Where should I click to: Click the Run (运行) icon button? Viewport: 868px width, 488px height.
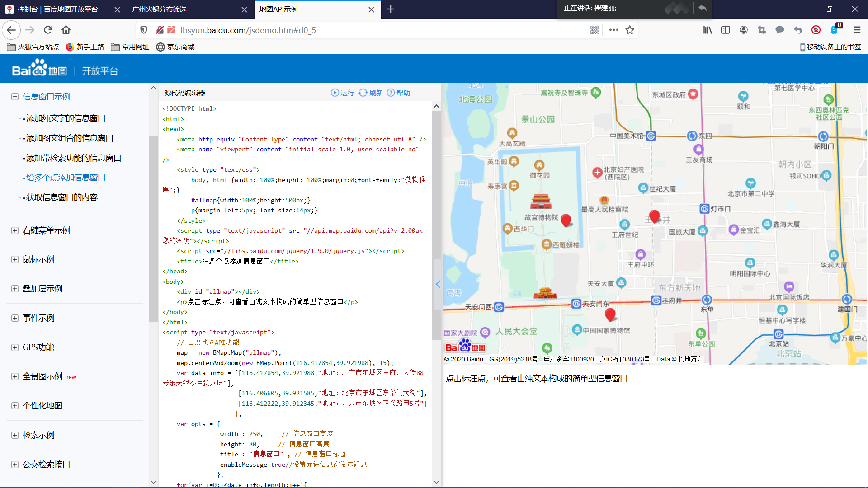[335, 93]
